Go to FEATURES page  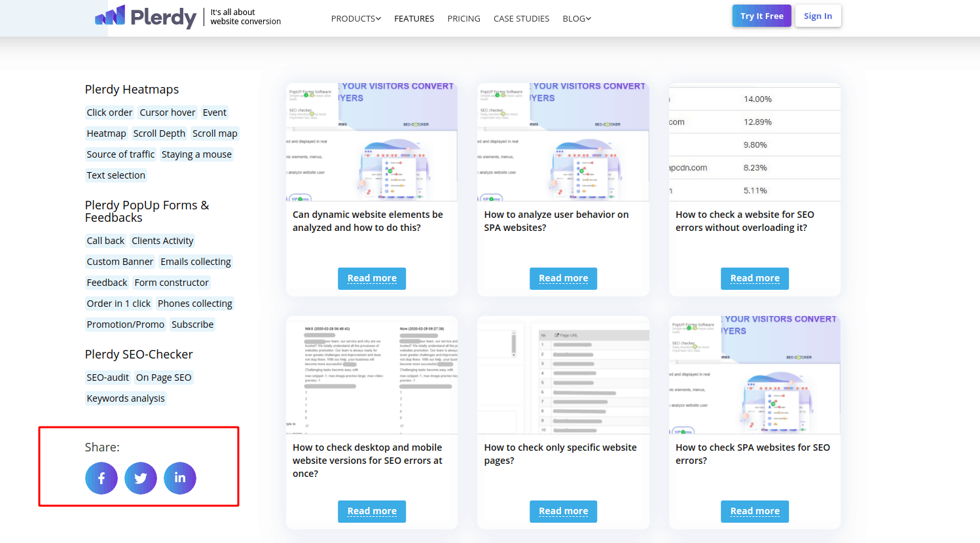pyautogui.click(x=414, y=18)
